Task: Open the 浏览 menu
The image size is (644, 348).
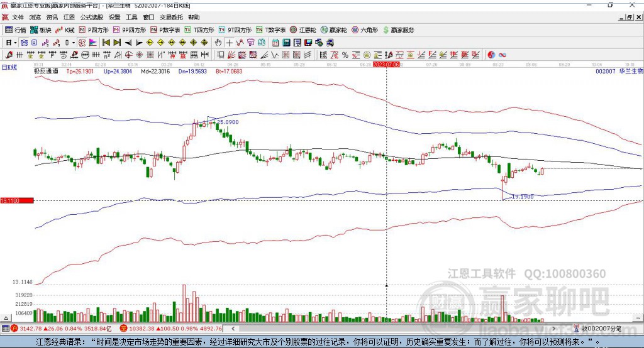Action: pyautogui.click(x=35, y=17)
